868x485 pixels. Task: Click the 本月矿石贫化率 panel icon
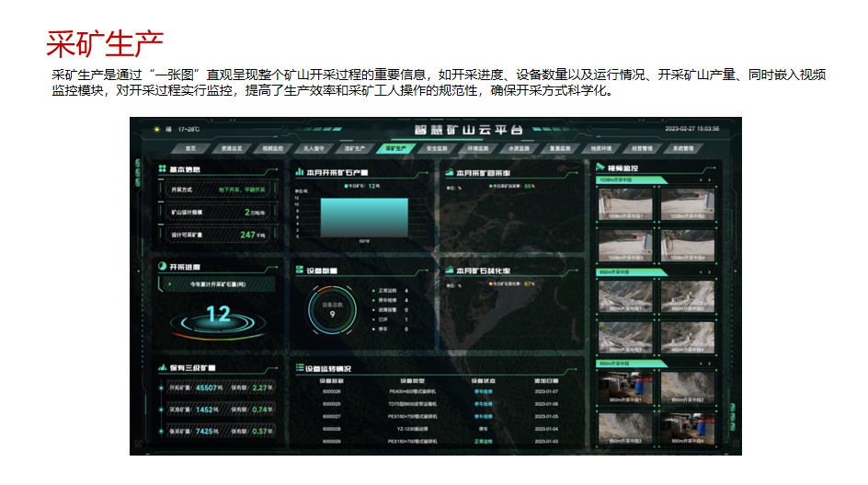[450, 271]
